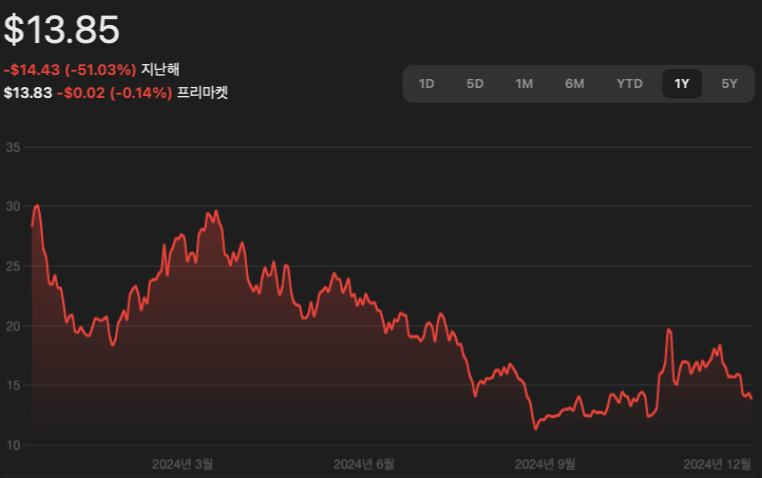Image resolution: width=762 pixels, height=478 pixels.
Task: Click the $13.83 pre-market price
Action: 28,92
